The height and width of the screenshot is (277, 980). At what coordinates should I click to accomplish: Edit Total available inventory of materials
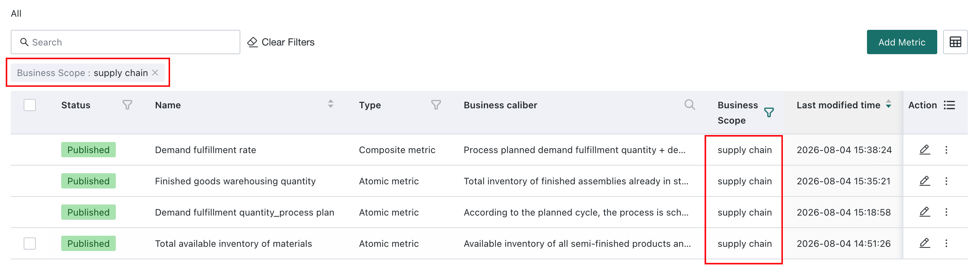pyautogui.click(x=924, y=243)
